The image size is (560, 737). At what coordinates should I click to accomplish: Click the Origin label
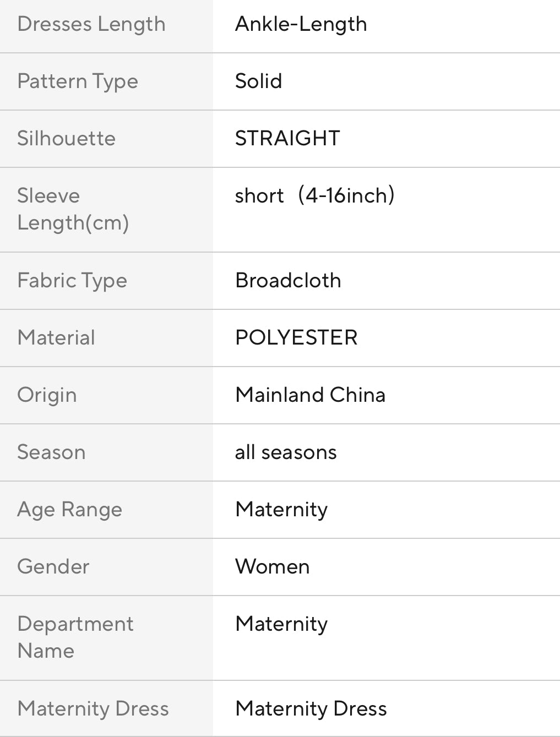(47, 395)
